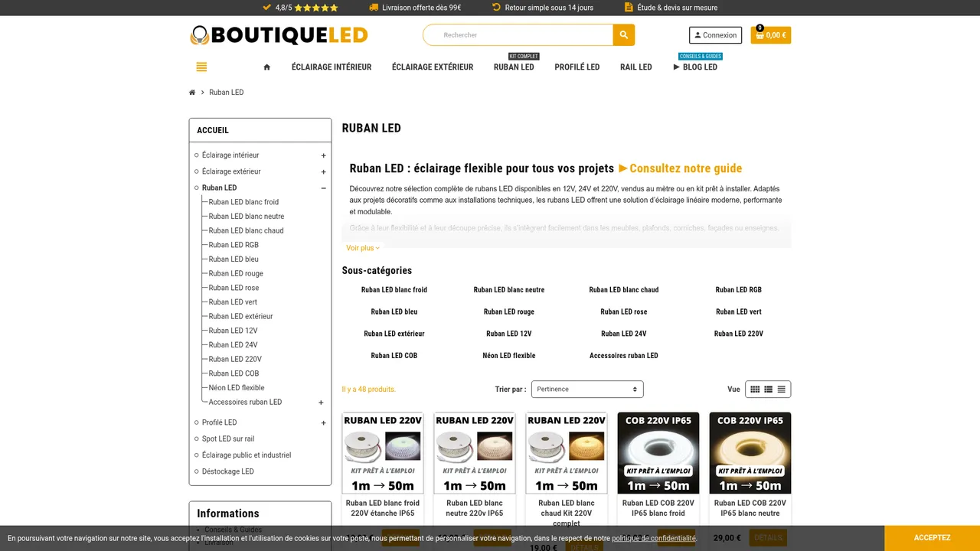Collapse Ruban LED sidebar category
Image resolution: width=980 pixels, height=551 pixels.
323,188
